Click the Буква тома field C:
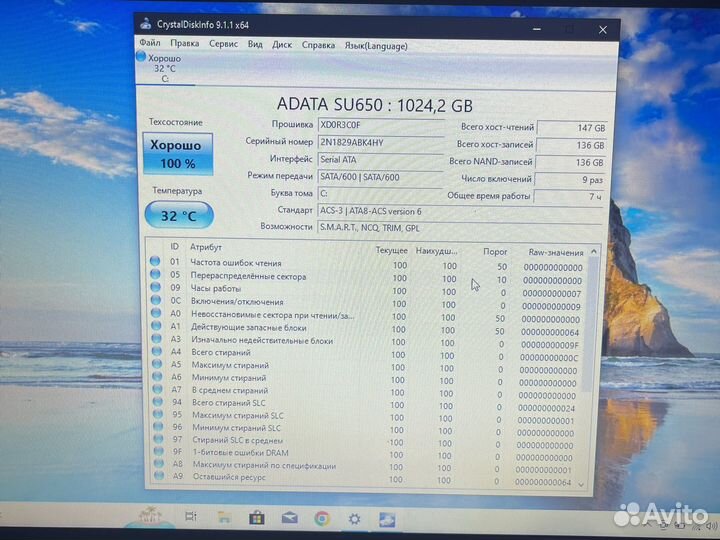The image size is (720, 540). click(379, 194)
